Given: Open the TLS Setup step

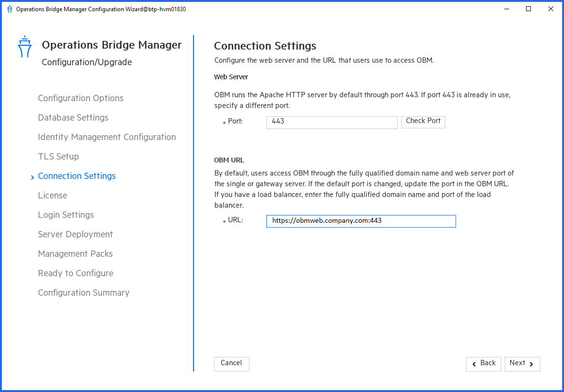Looking at the screenshot, I should tap(58, 157).
